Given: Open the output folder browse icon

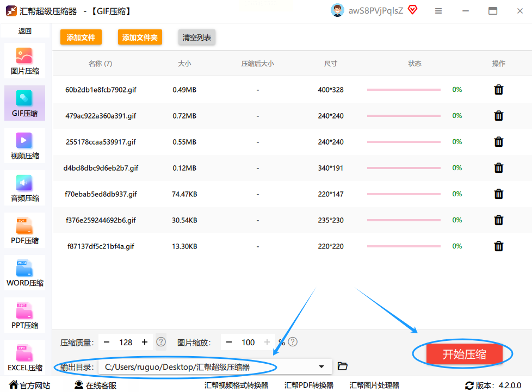Looking at the screenshot, I should click(x=342, y=366).
